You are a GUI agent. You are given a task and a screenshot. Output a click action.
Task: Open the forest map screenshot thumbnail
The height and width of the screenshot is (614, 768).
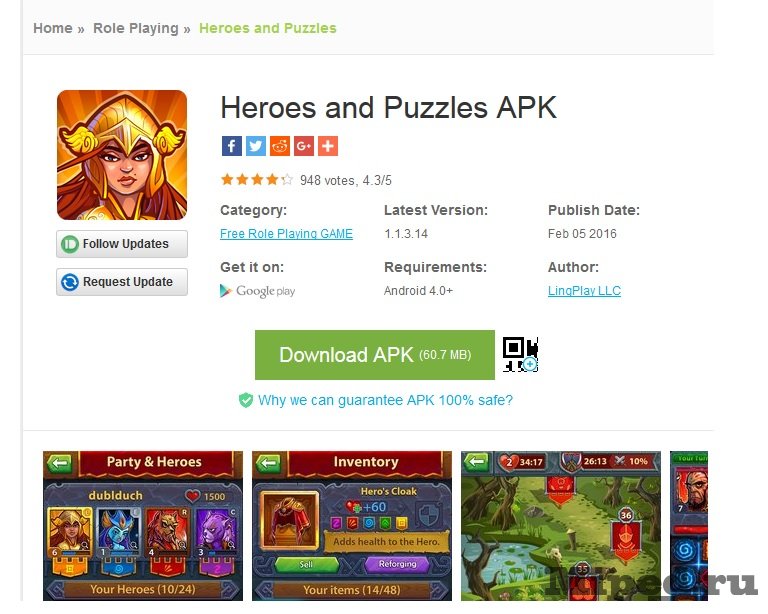[561, 526]
